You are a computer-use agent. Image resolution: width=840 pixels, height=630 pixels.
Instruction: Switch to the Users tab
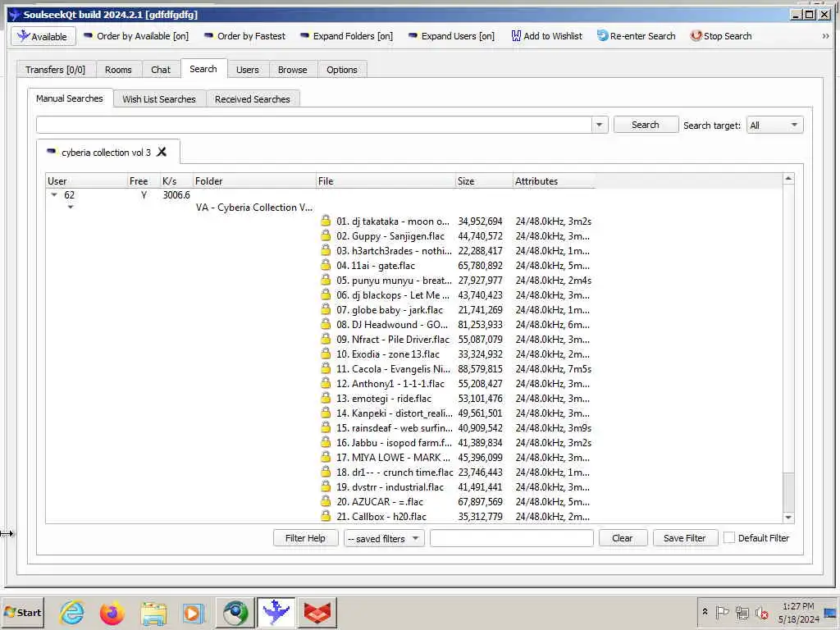(248, 70)
